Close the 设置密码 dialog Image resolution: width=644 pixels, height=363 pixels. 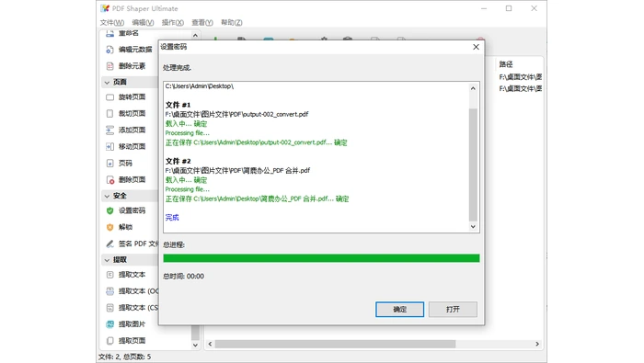[476, 47]
